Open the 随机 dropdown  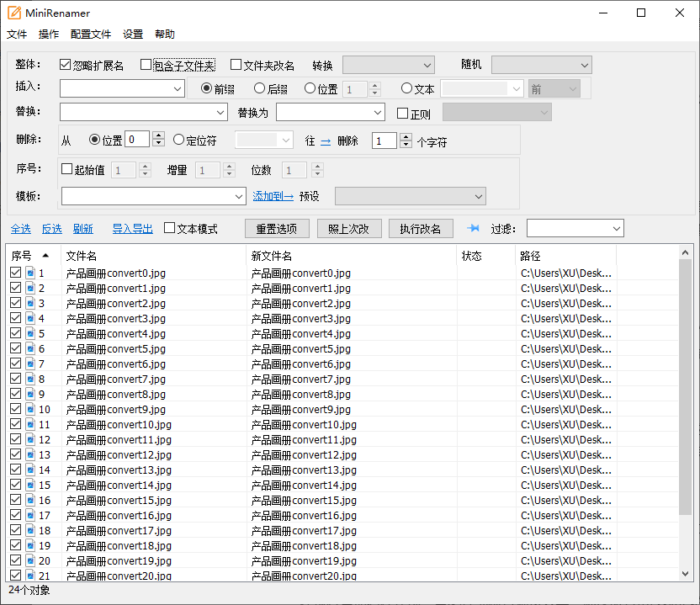tap(541, 64)
